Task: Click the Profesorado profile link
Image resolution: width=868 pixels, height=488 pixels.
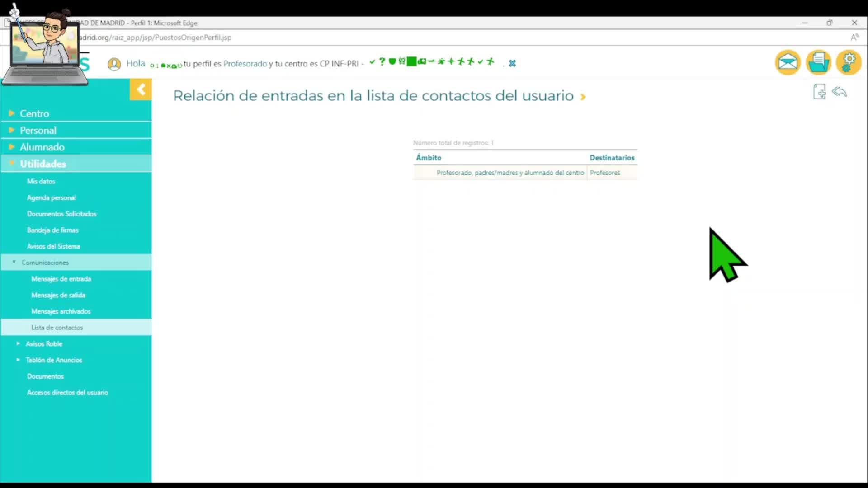Action: point(245,64)
